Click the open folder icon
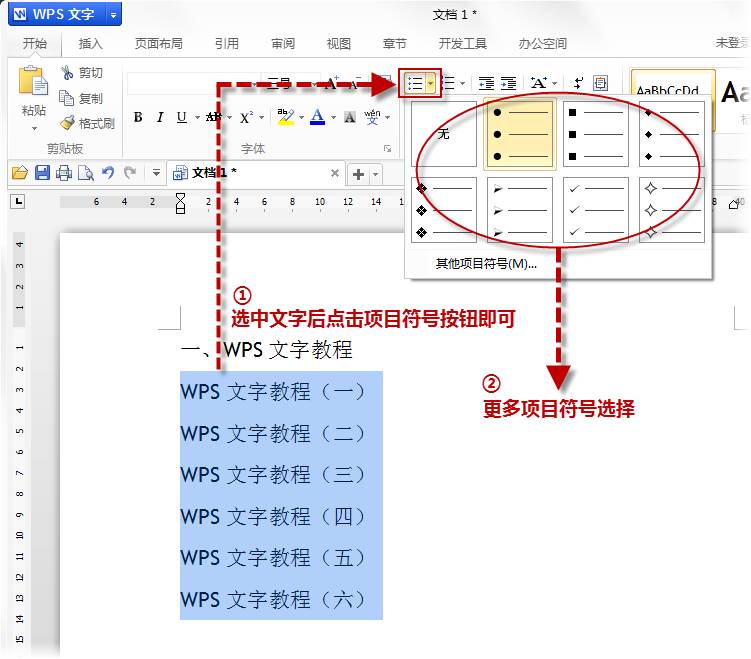751x659 pixels. (x=19, y=173)
